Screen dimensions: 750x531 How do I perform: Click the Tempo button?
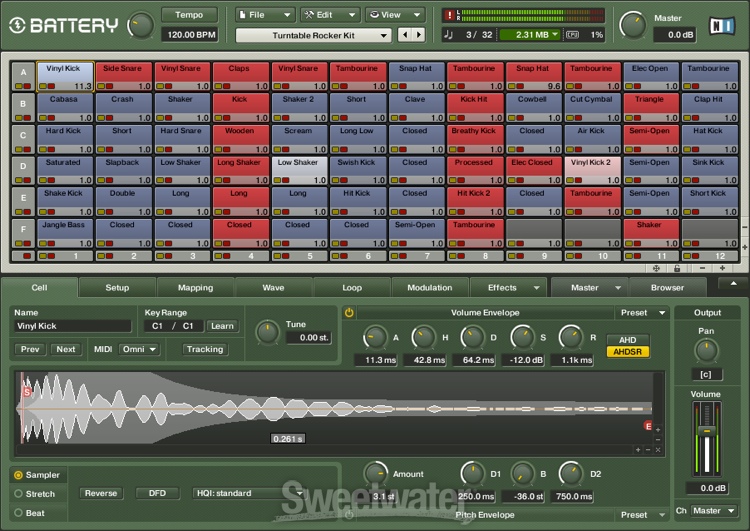pyautogui.click(x=189, y=15)
